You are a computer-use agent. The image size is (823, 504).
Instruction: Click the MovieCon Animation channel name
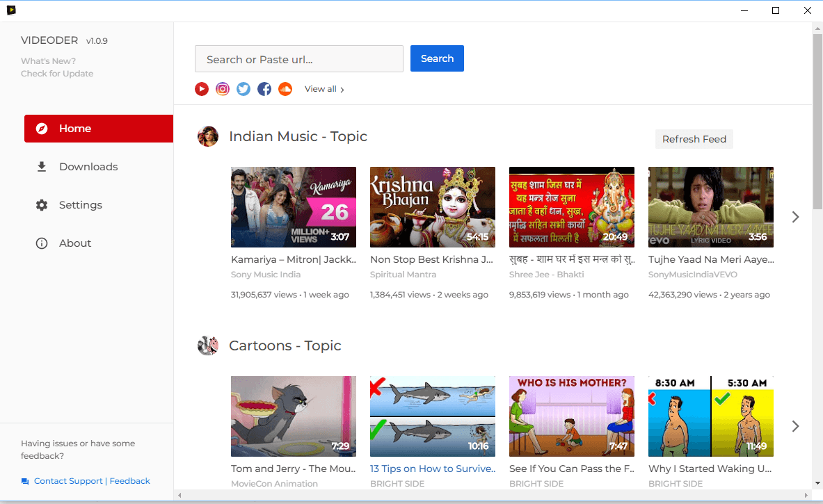(x=275, y=484)
